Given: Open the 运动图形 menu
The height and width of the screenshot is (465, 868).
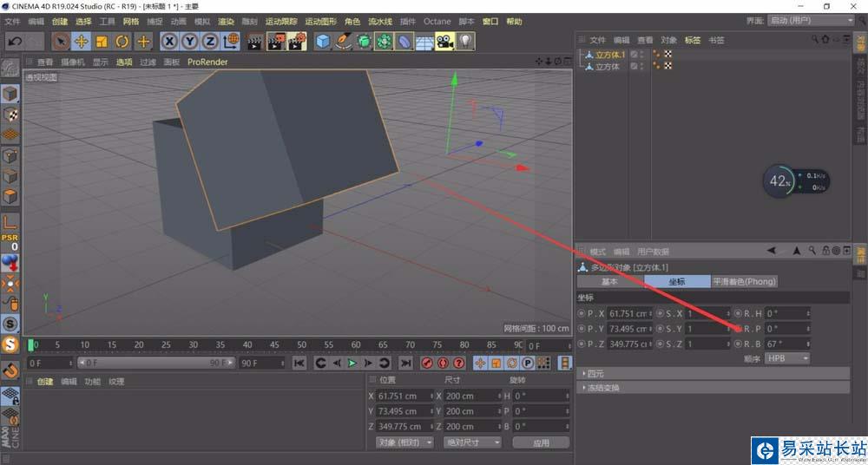Looking at the screenshot, I should pos(320,21).
